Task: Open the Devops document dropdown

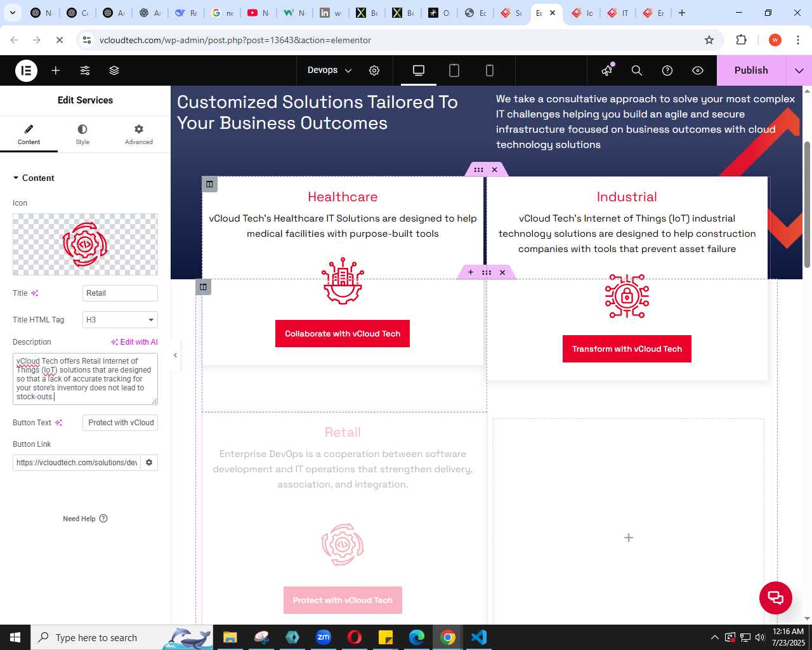Action: 329,70
